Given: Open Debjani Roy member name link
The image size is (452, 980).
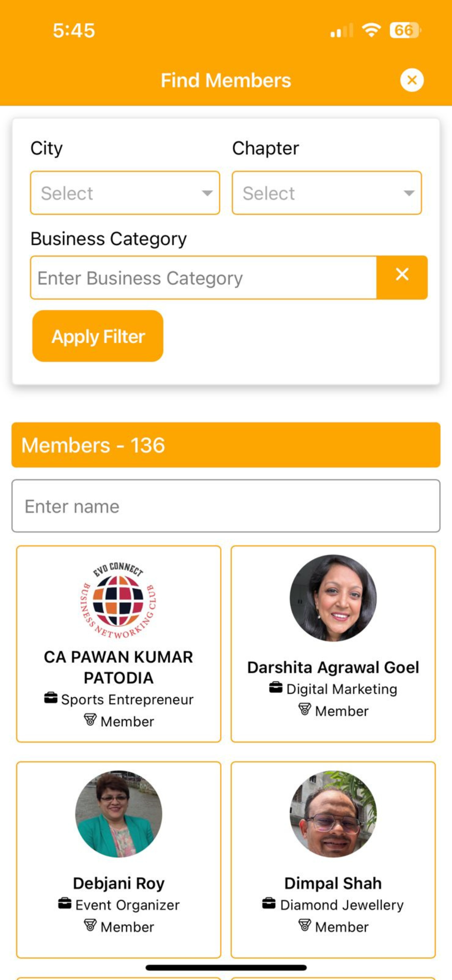Looking at the screenshot, I should coord(119,883).
